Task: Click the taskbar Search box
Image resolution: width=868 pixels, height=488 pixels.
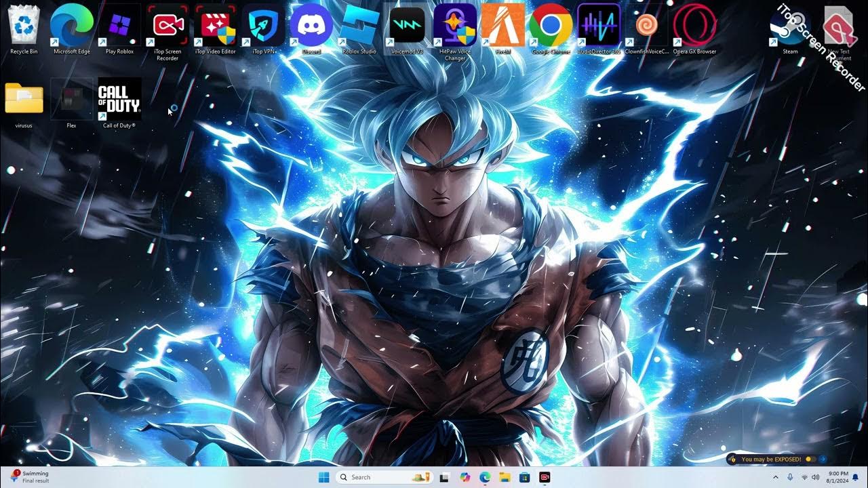Action: [x=384, y=477]
